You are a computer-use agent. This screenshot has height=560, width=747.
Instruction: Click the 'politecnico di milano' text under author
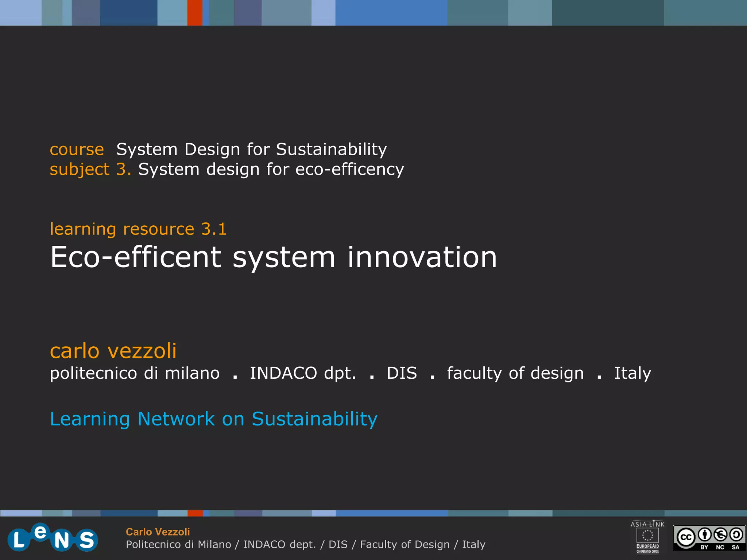(135, 373)
